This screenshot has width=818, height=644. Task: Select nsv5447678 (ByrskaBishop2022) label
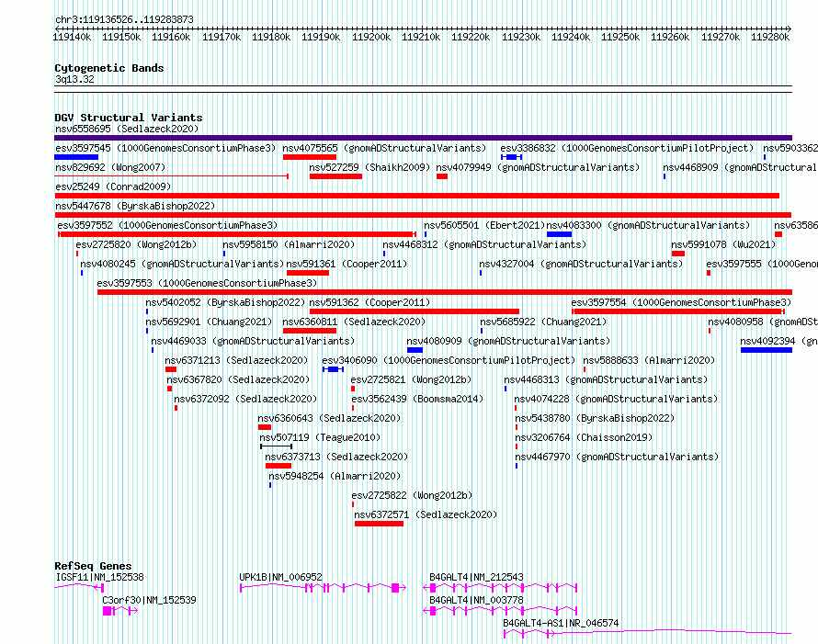click(x=135, y=206)
